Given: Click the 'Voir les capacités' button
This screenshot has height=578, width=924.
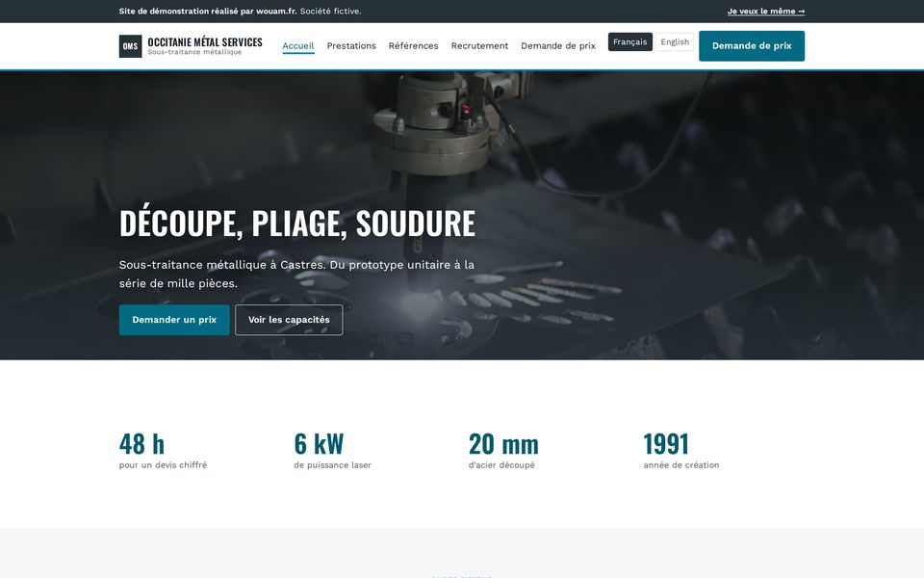Looking at the screenshot, I should pyautogui.click(x=289, y=320).
